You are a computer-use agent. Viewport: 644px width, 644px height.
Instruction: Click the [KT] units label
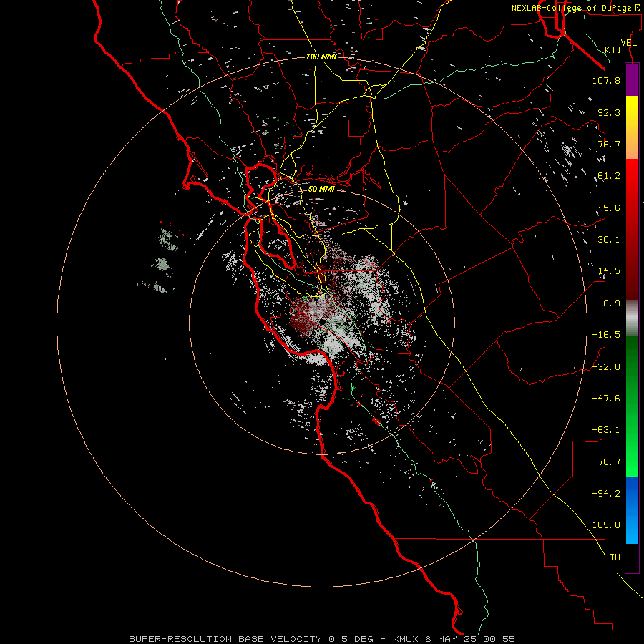tap(611, 49)
